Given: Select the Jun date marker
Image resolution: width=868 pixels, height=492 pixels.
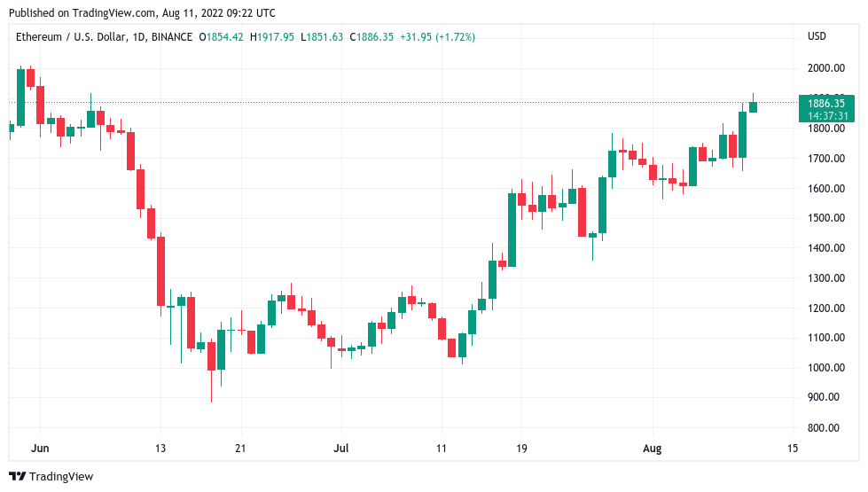Looking at the screenshot, I should point(40,448).
